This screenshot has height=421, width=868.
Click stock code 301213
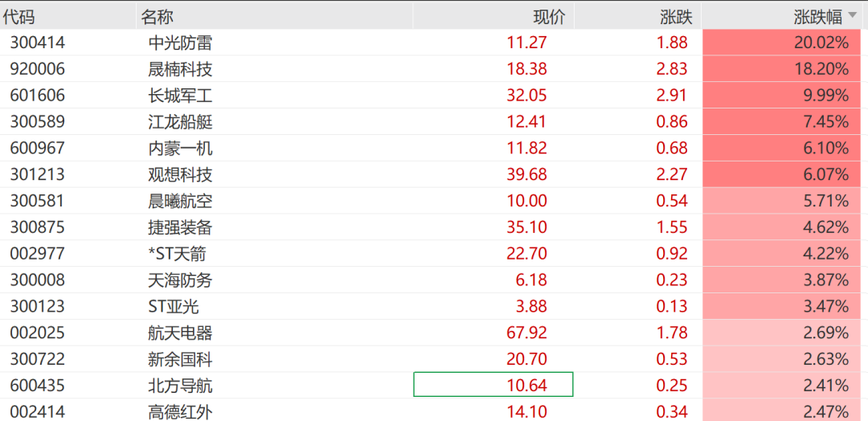point(38,175)
